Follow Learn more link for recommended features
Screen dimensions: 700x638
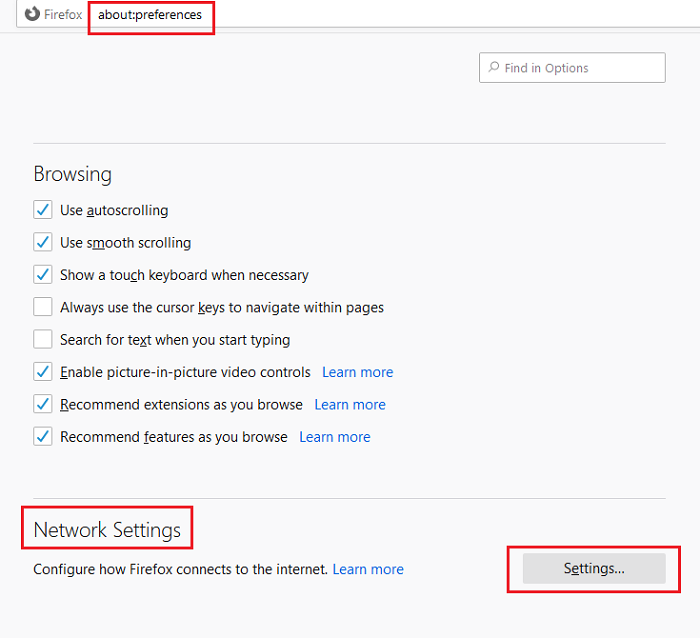point(334,437)
